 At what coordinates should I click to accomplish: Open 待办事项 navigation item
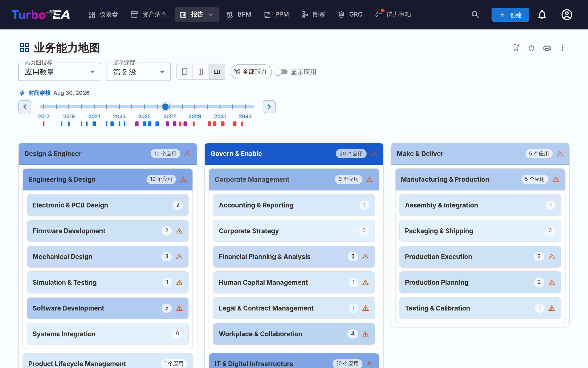(393, 14)
